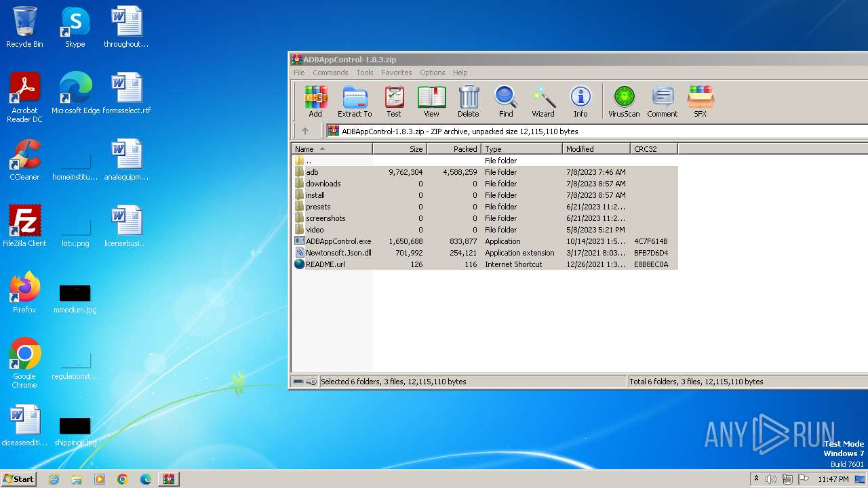This screenshot has width=868, height=488.
Task: Run the VirusScan toolbar icon
Action: [624, 102]
